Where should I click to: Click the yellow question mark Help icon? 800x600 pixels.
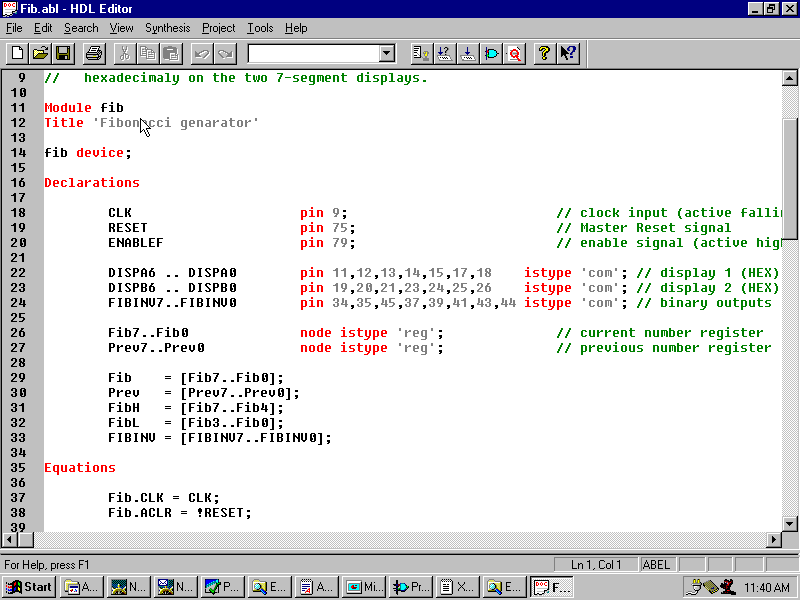[x=544, y=53]
